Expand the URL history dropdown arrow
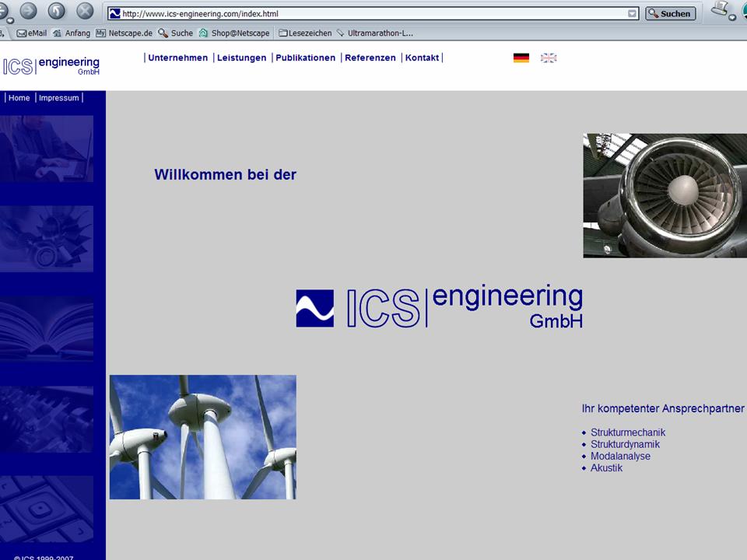 click(x=633, y=13)
